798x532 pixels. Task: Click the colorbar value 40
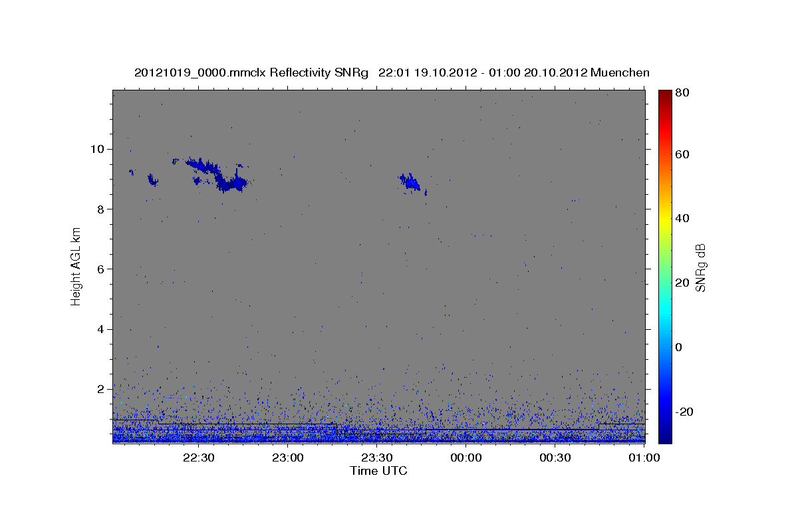pyautogui.click(x=682, y=218)
